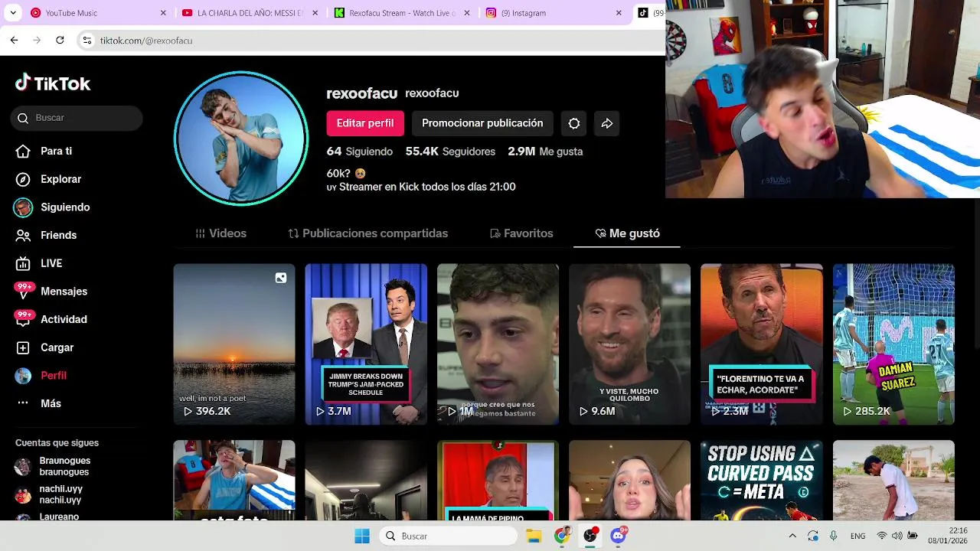Click the TikTok logo
The height and width of the screenshot is (551, 980).
coord(53,83)
